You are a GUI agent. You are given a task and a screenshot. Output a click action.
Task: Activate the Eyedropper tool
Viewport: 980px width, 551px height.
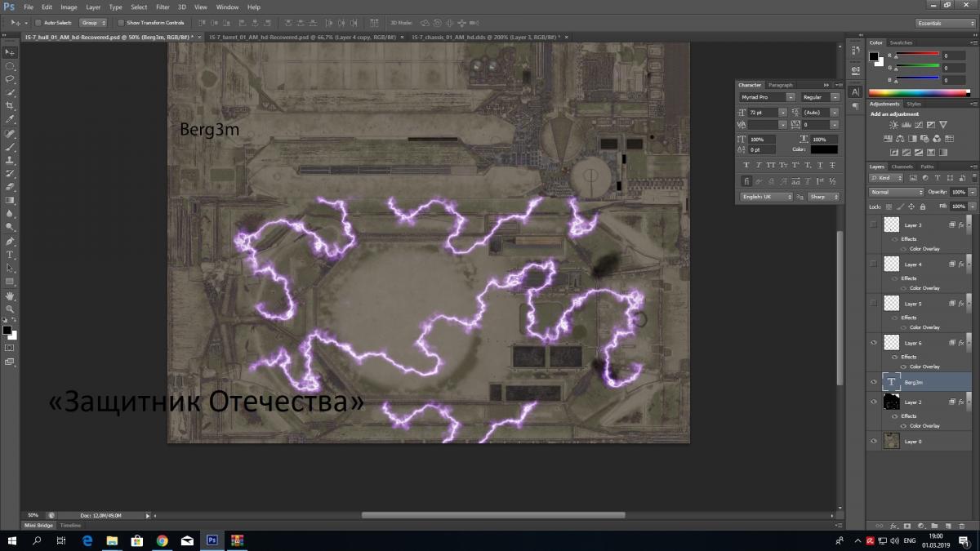click(x=11, y=119)
